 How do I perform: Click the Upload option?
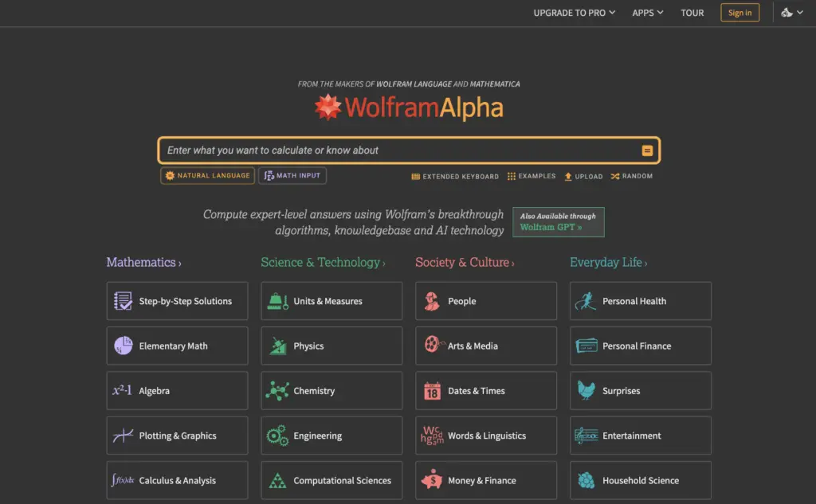pos(583,176)
